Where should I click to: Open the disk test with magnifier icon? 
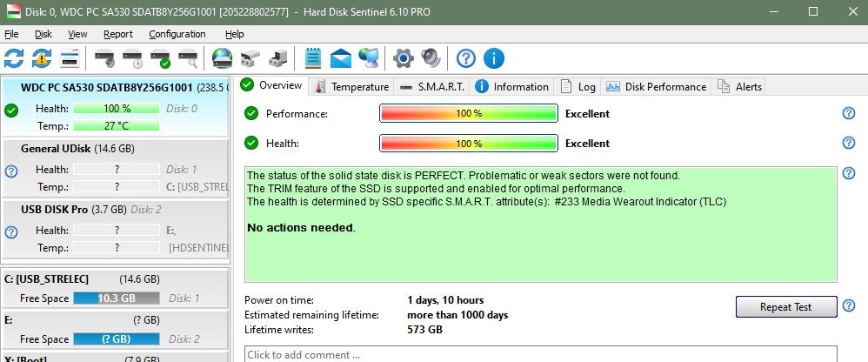click(x=188, y=58)
